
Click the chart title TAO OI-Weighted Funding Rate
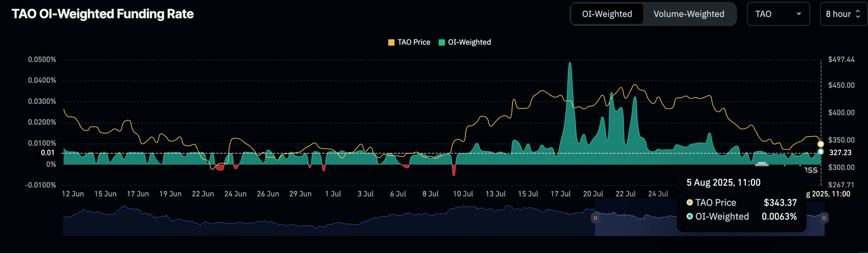pos(103,15)
